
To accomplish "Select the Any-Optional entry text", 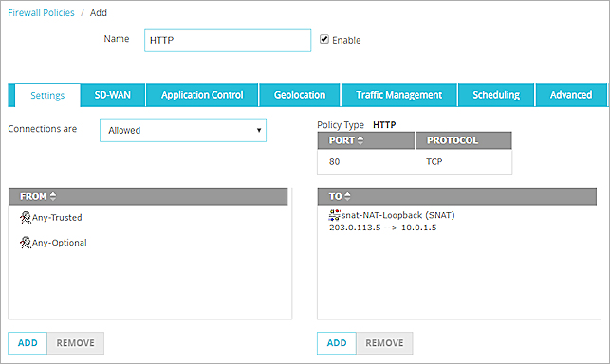I will click(x=60, y=243).
